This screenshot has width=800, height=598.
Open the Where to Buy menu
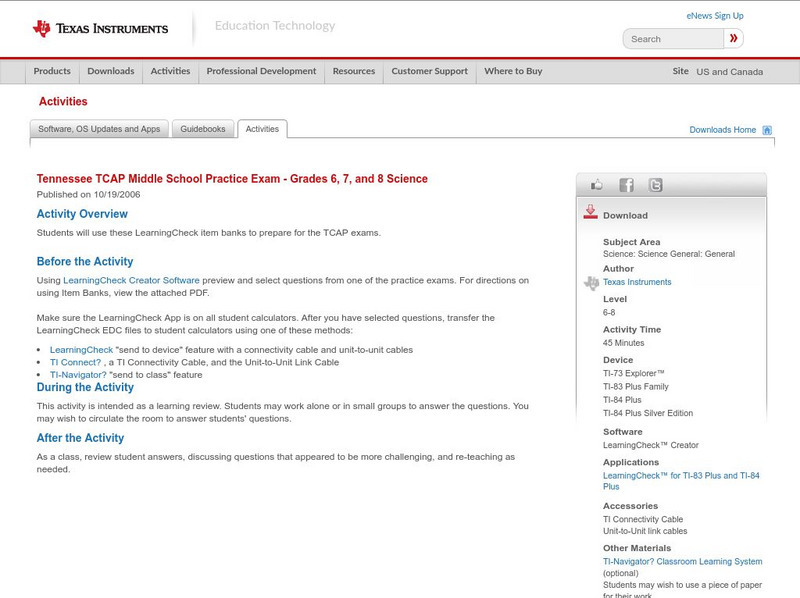[512, 71]
